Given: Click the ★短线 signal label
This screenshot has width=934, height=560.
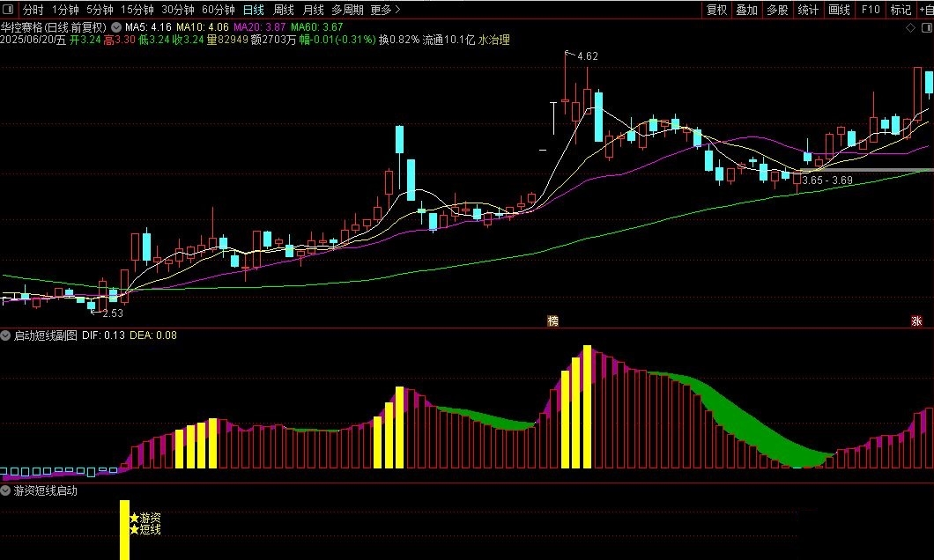Looking at the screenshot, I should click(145, 530).
